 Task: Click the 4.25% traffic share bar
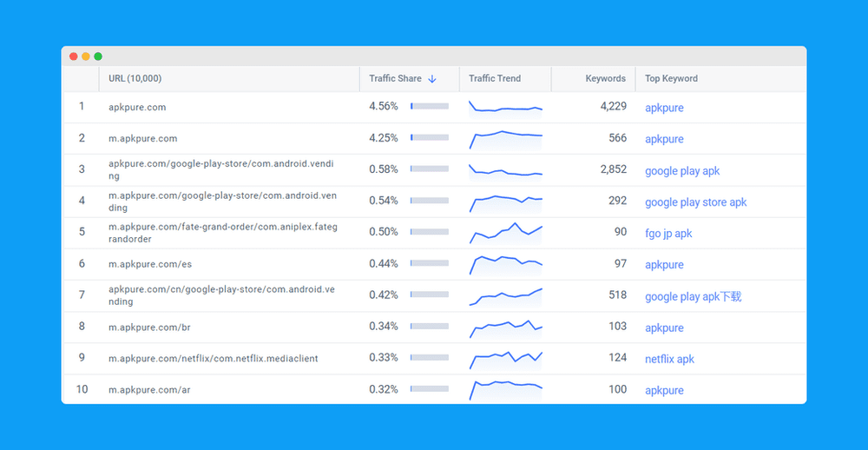coord(430,137)
